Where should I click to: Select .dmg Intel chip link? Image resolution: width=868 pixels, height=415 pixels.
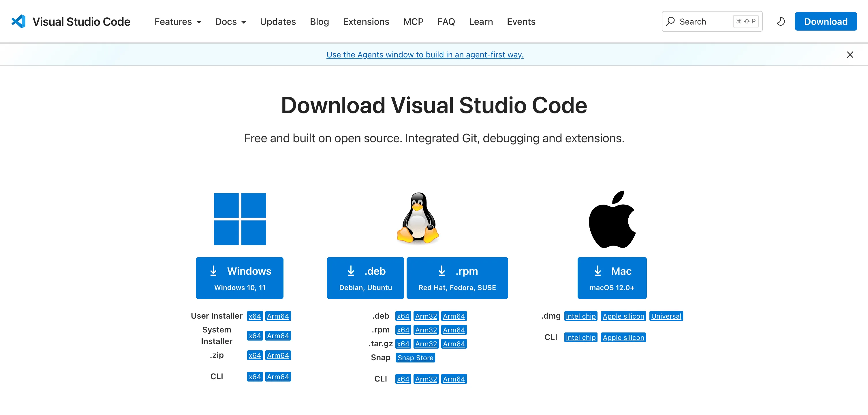point(580,316)
